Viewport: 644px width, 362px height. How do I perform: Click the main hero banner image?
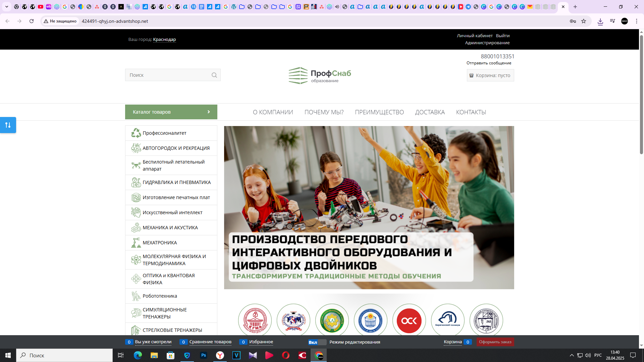click(369, 207)
